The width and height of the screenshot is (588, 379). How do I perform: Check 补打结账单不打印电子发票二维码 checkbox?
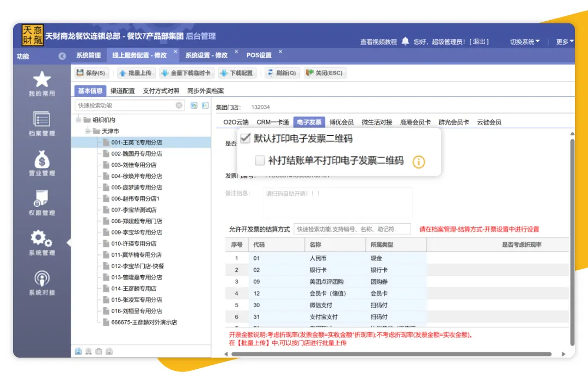pos(260,160)
